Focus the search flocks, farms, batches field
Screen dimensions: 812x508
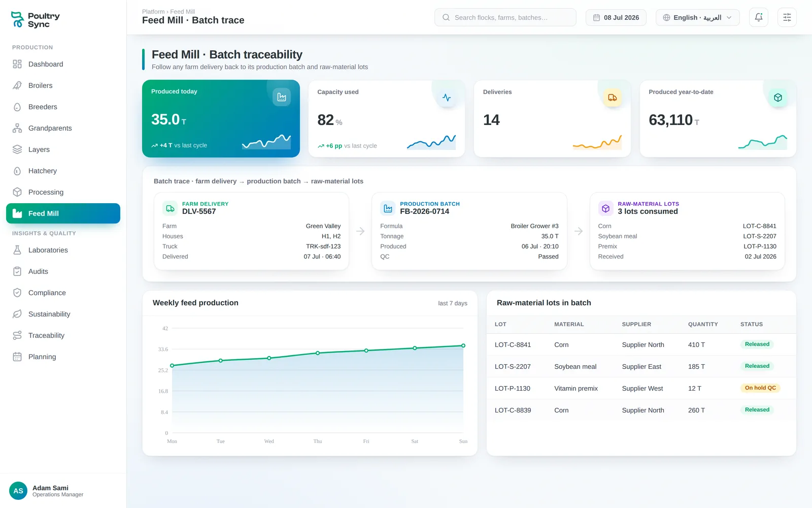point(505,17)
